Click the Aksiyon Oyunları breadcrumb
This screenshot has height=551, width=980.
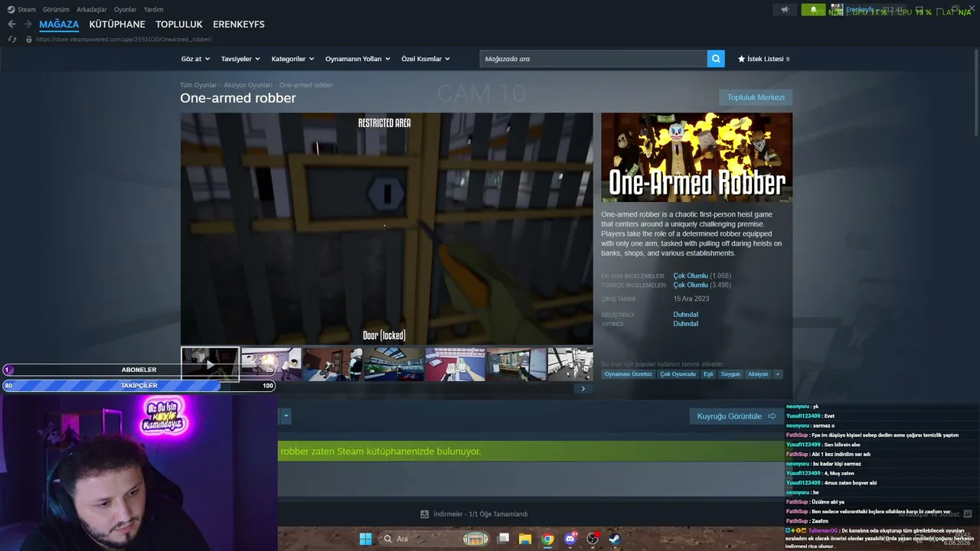pos(248,85)
